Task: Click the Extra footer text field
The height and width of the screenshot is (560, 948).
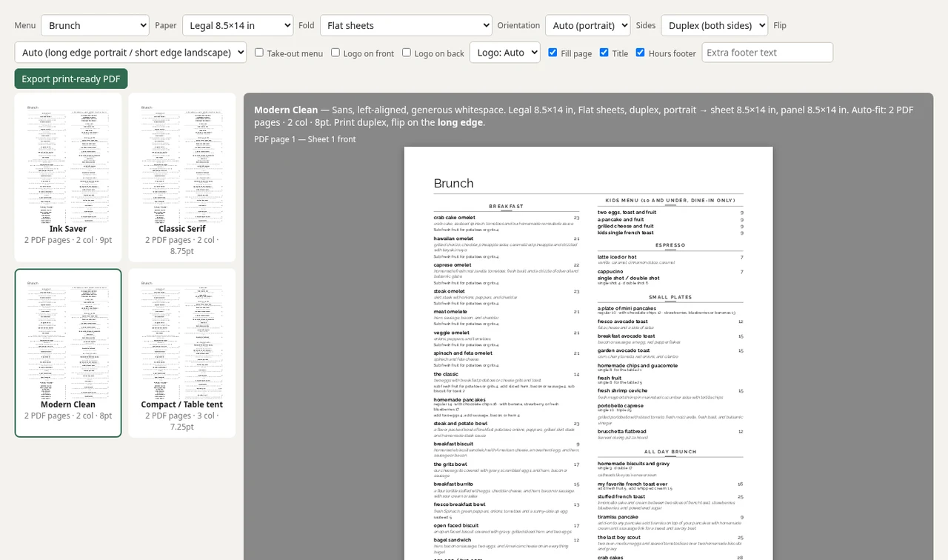Action: (767, 53)
